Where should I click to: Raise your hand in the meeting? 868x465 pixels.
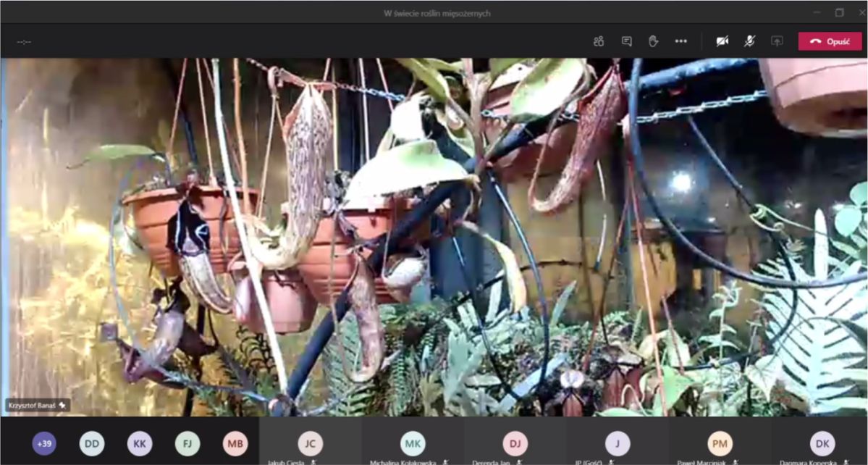coord(653,41)
